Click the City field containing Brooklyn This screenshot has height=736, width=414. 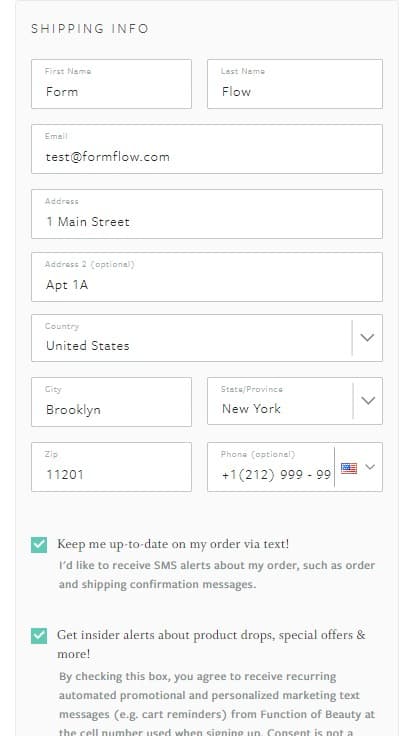[x=111, y=402]
